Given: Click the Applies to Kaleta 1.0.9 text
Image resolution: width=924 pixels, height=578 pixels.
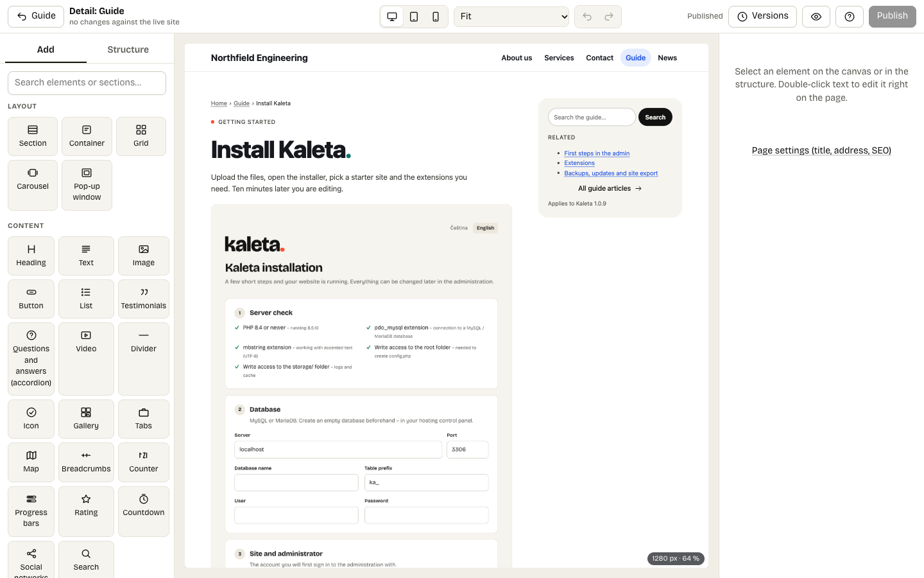Looking at the screenshot, I should (577, 204).
